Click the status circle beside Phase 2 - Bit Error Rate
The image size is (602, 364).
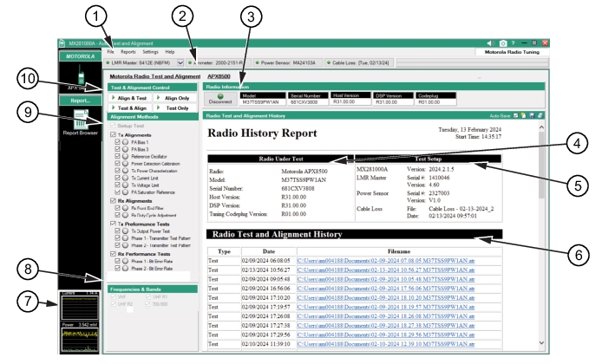pyautogui.click(x=125, y=269)
